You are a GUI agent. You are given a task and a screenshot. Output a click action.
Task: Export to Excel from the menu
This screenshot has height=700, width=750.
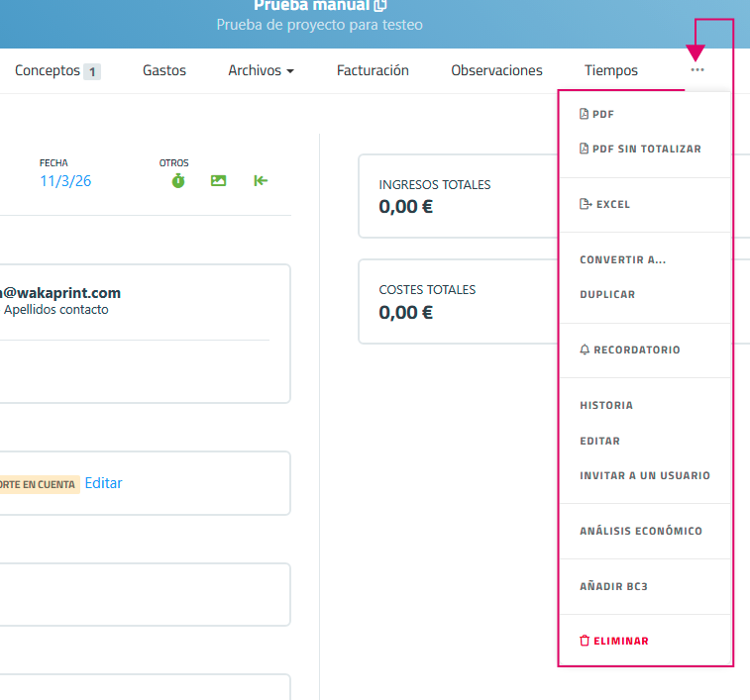605,205
